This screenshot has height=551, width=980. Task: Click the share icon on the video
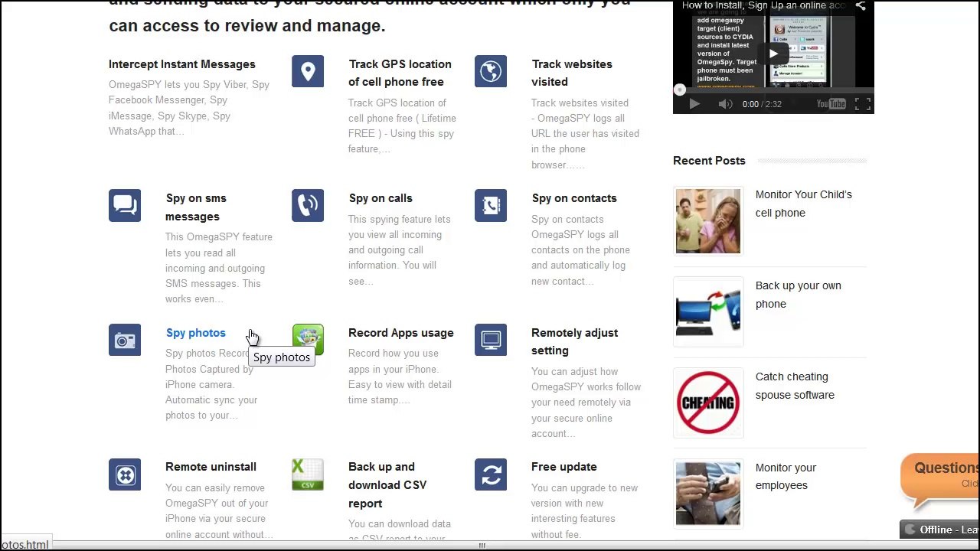pyautogui.click(x=861, y=6)
